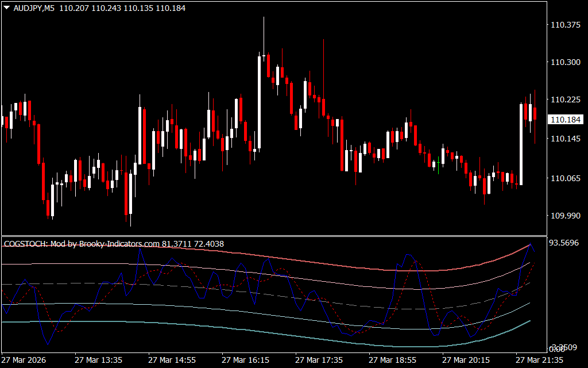Screen dimensions: 588x368
Task: Click the 110.065 price scale value
Action: 565,178
